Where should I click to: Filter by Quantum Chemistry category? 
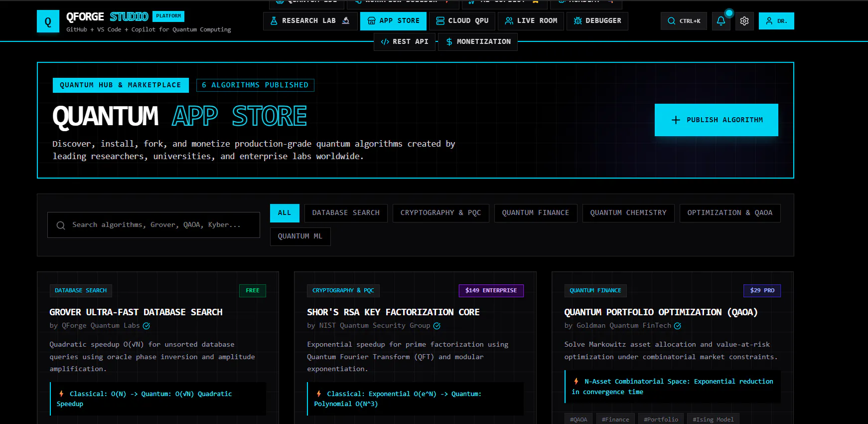628,213
